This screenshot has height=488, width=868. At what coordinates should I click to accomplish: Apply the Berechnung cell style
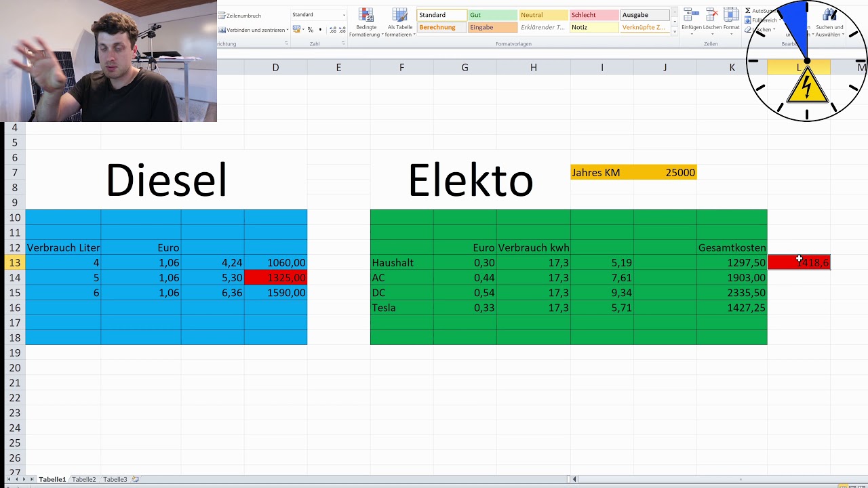click(x=441, y=28)
